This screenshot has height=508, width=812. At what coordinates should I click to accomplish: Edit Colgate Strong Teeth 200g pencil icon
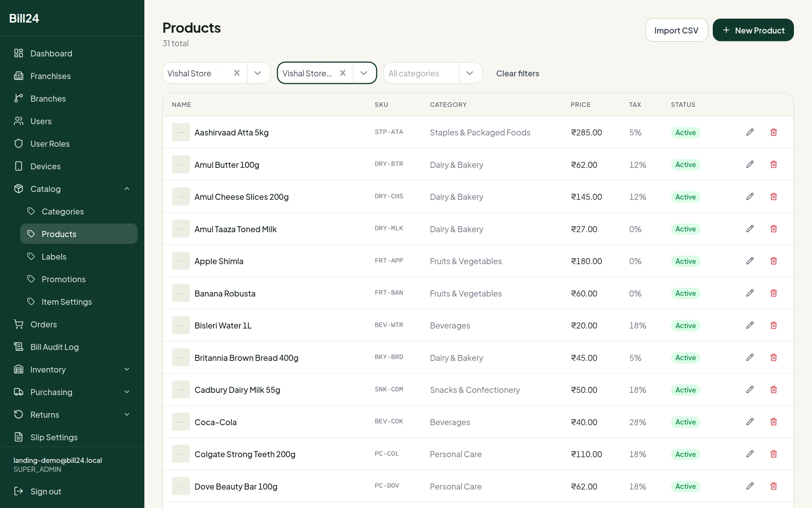750,454
